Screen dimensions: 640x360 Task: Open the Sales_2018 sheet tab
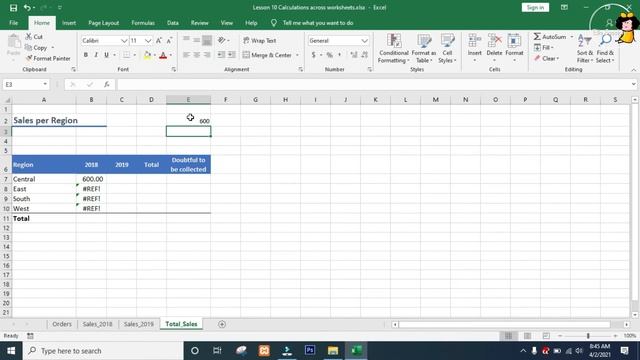tap(97, 324)
